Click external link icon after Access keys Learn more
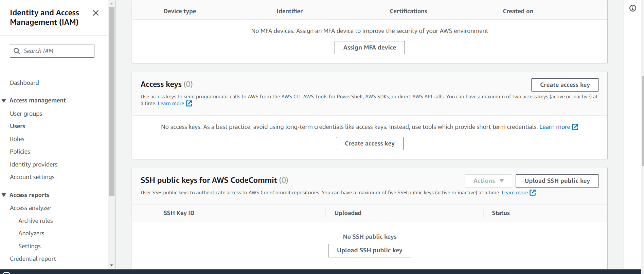644x274 pixels. 189,103
